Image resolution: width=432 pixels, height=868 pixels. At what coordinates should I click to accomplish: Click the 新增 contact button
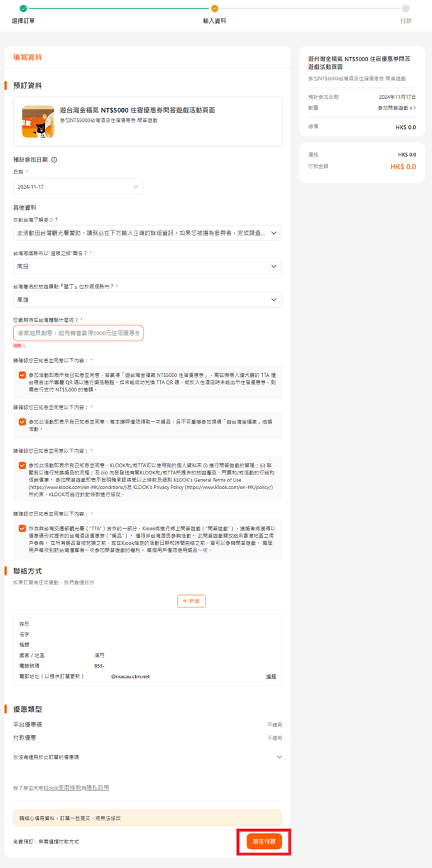[192, 600]
